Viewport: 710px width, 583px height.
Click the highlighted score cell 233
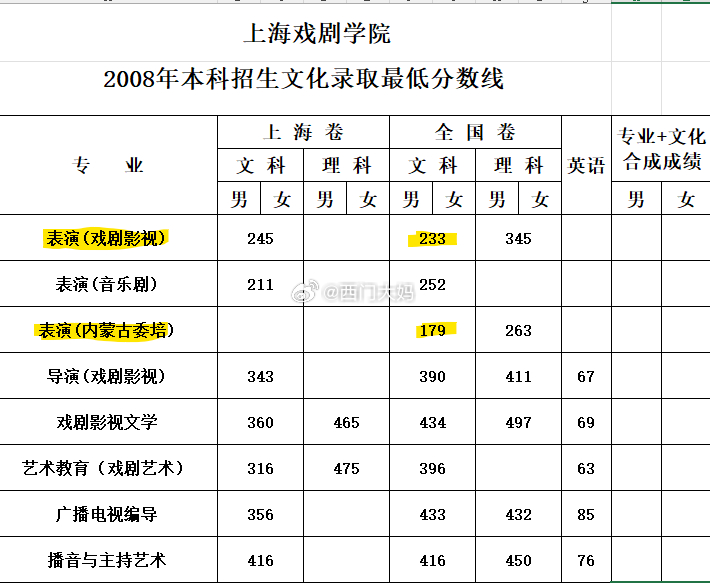pyautogui.click(x=432, y=239)
